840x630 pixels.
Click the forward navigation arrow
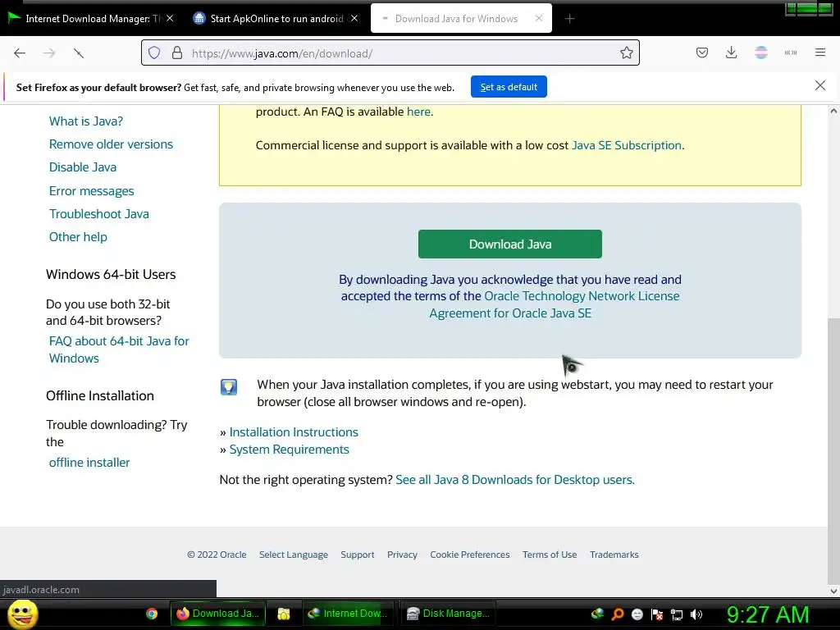coord(49,53)
